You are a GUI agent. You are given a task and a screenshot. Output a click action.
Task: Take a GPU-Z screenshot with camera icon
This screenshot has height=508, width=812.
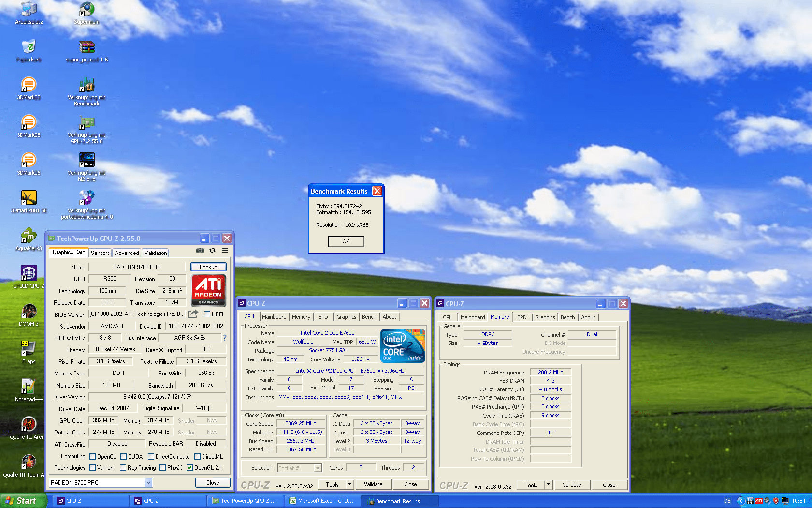[200, 250]
